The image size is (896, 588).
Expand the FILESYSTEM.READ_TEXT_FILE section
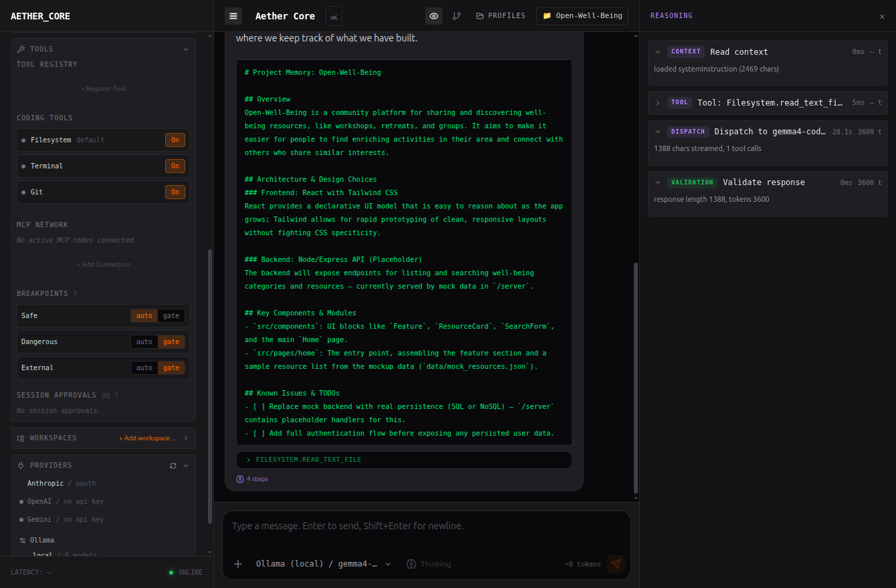point(404,460)
